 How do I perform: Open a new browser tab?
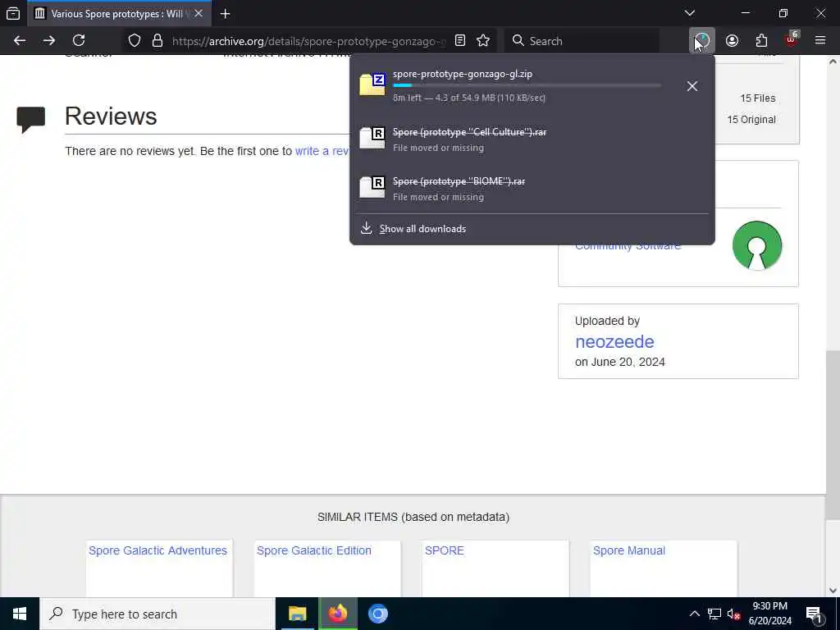(225, 14)
